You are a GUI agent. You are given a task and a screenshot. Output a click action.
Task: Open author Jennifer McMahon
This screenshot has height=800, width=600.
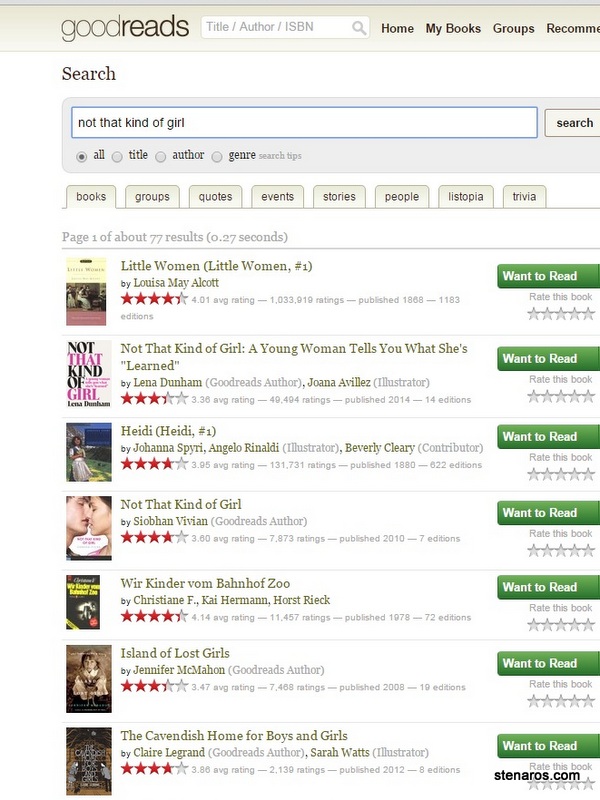coord(179,670)
